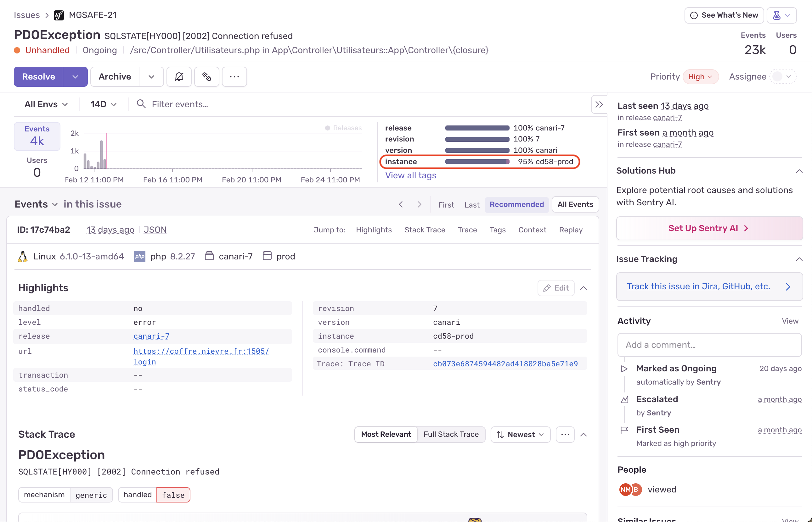Collapse the sidebar with double-chevron icon

pyautogui.click(x=599, y=104)
